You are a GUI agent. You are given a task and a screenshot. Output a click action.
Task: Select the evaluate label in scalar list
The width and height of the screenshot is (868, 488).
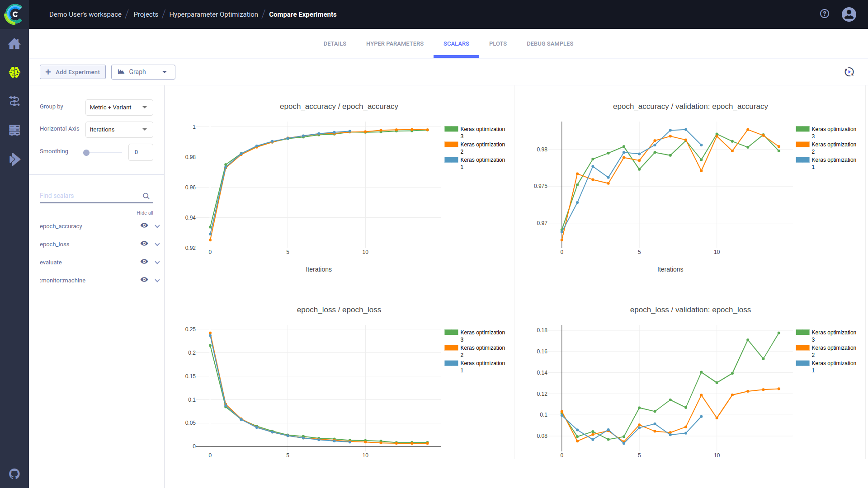(x=51, y=263)
